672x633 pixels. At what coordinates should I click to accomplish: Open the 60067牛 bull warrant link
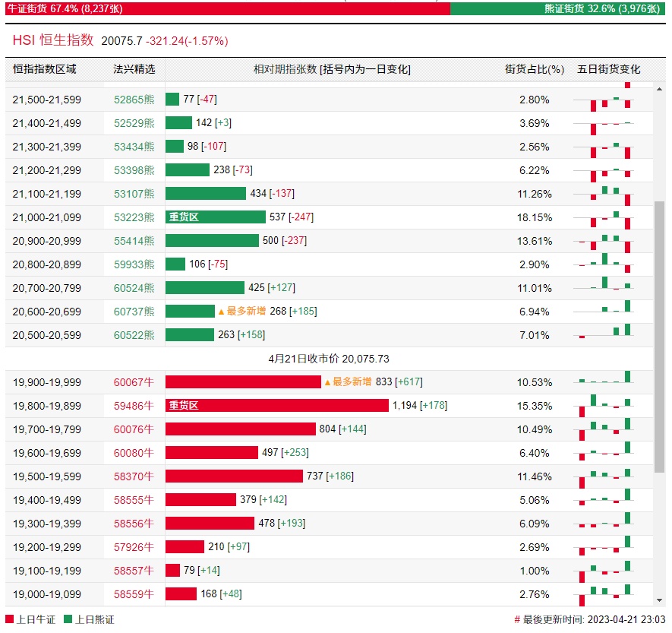[134, 382]
